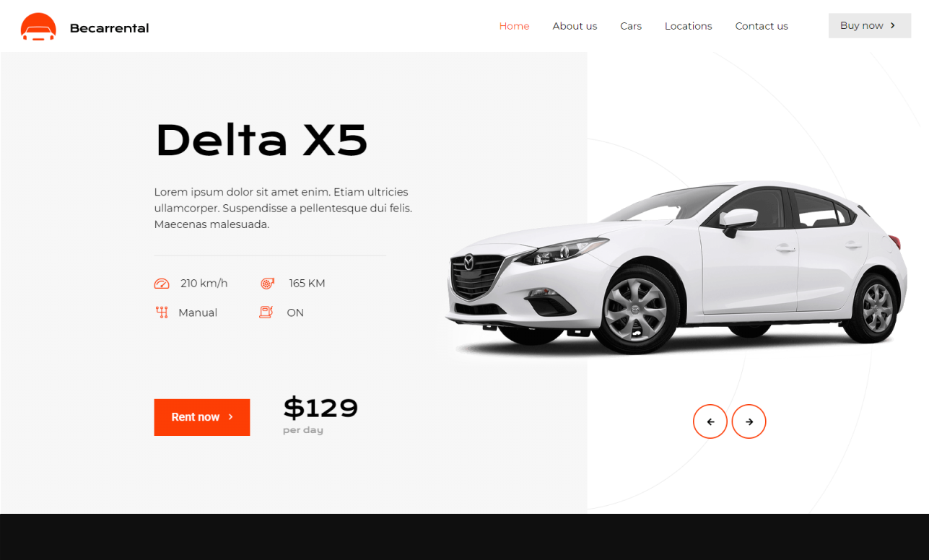Click the gearshift icon beside Manual
Image resolution: width=929 pixels, height=560 pixels.
(162, 312)
